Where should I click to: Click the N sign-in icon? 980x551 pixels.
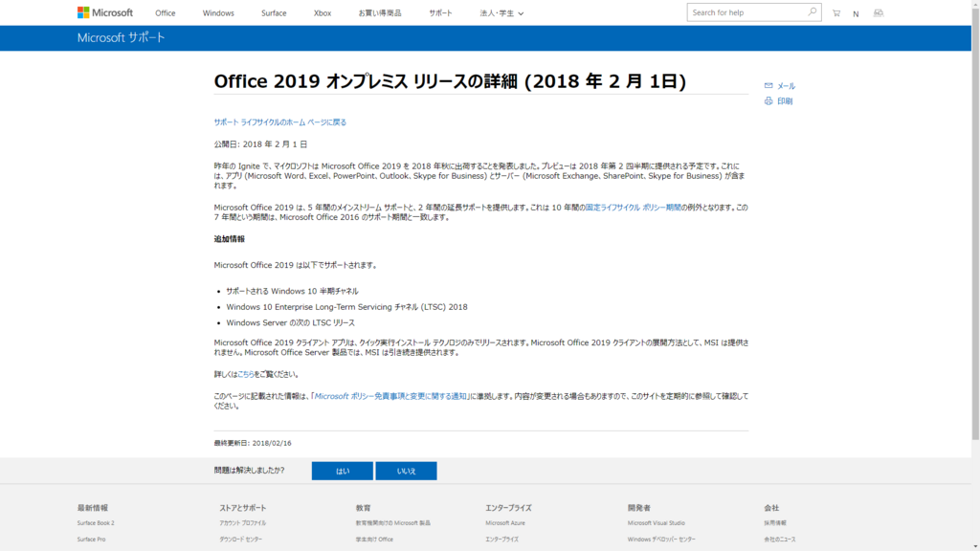point(856,12)
